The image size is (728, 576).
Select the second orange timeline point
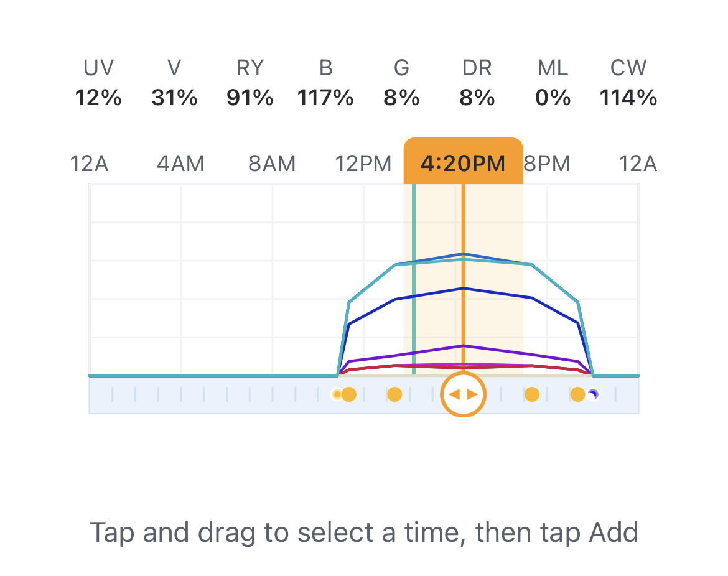point(394,394)
